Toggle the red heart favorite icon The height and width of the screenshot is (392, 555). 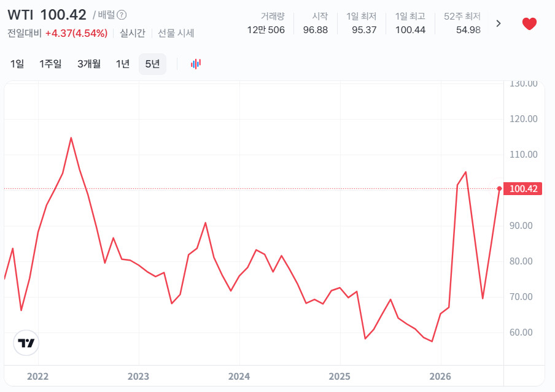529,24
